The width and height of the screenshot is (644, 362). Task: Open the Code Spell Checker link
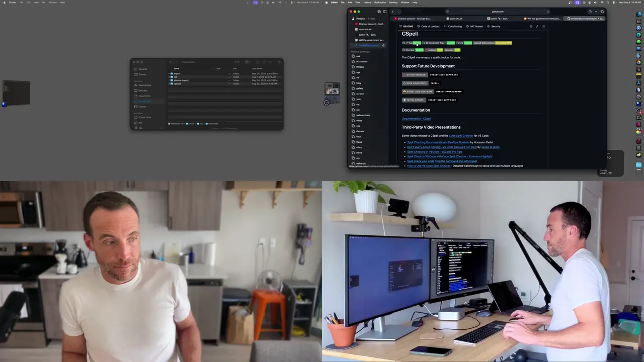461,136
